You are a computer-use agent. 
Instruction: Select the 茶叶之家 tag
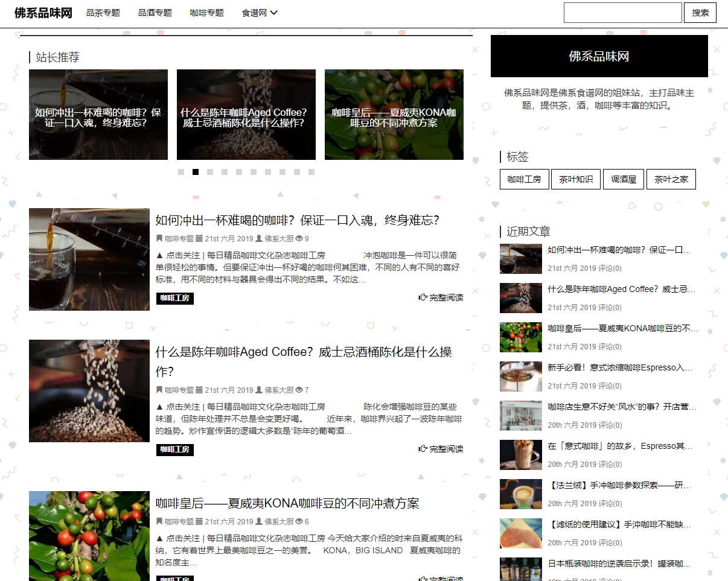pyautogui.click(x=671, y=179)
